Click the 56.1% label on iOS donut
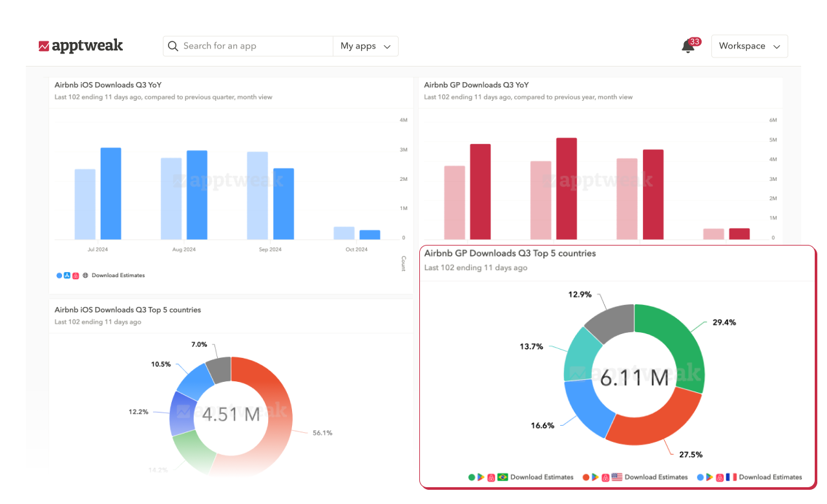The width and height of the screenshot is (827, 504). point(322,433)
